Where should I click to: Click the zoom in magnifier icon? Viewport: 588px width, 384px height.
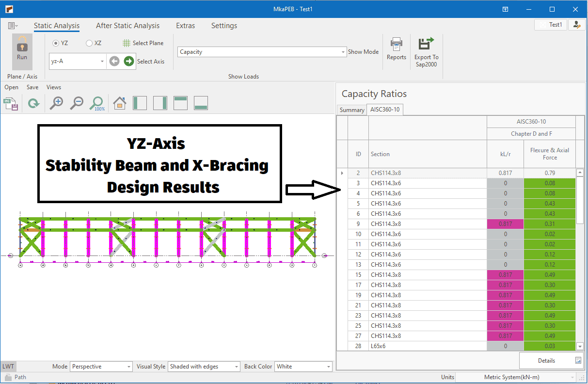[57, 103]
